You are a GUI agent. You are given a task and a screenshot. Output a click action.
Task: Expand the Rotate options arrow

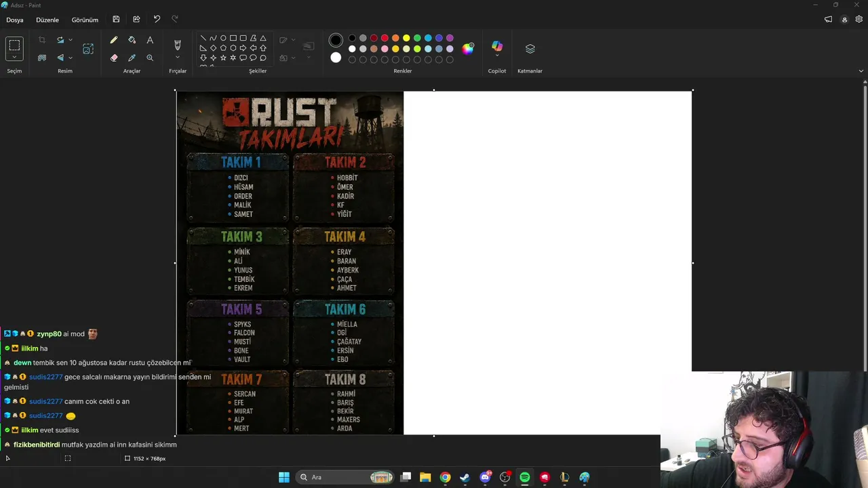pyautogui.click(x=71, y=41)
